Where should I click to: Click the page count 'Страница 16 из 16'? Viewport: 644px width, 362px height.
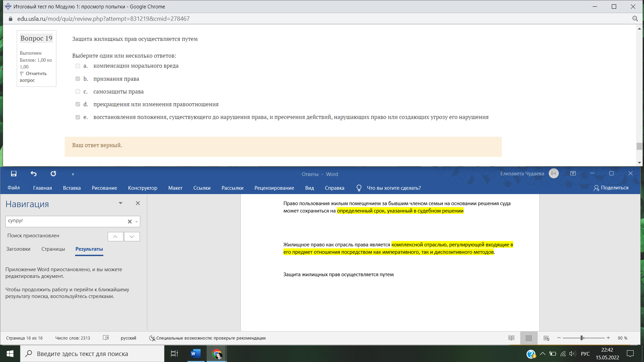click(24, 338)
